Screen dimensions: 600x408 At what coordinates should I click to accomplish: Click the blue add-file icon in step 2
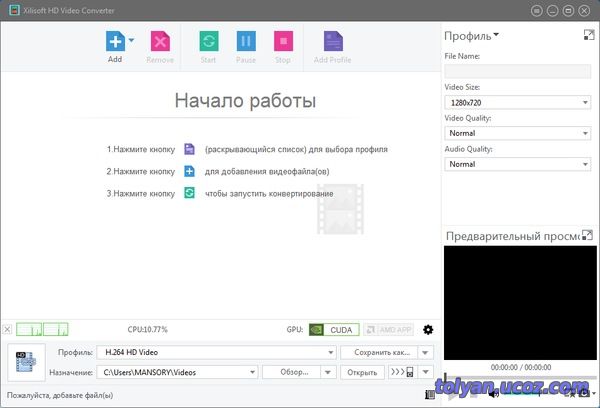coord(189,171)
